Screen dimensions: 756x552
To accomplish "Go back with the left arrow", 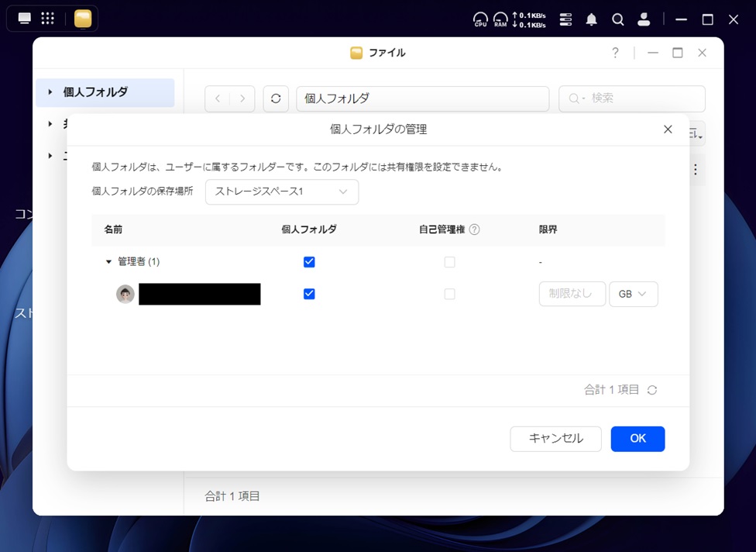I will point(218,98).
